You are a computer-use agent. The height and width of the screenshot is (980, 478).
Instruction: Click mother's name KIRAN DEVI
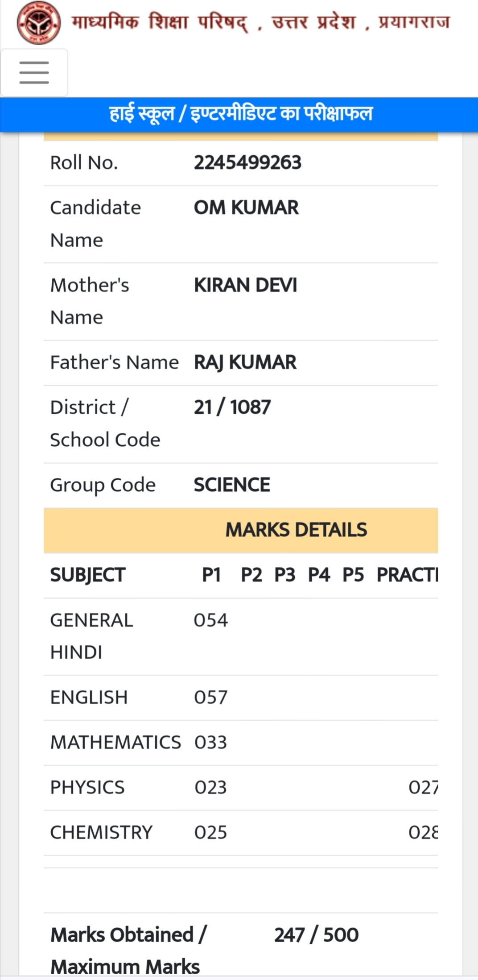245,285
